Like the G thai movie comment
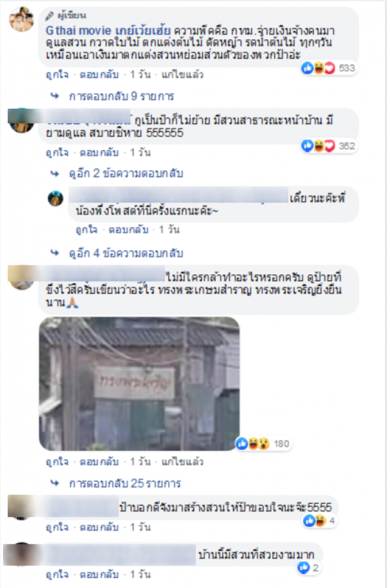Screen dimensions: 387x588 coord(57,74)
